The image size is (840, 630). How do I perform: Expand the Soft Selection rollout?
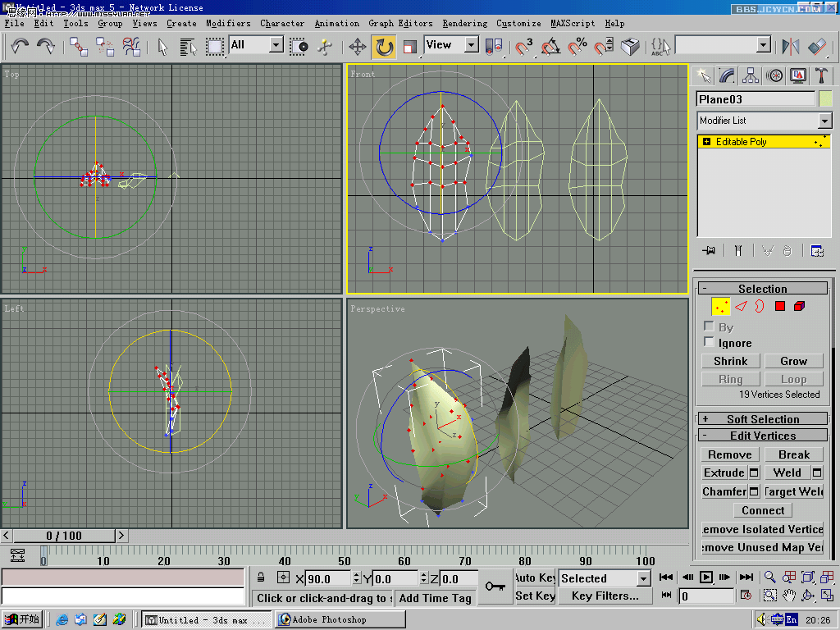coord(763,419)
